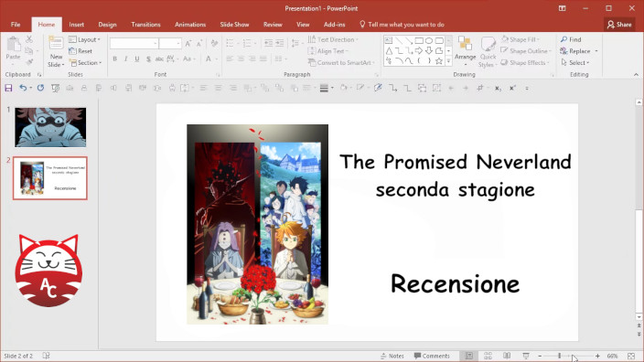Viewport: 644px width, 362px height.
Task: Click the Zoom slider handle
Action: [x=560, y=356]
